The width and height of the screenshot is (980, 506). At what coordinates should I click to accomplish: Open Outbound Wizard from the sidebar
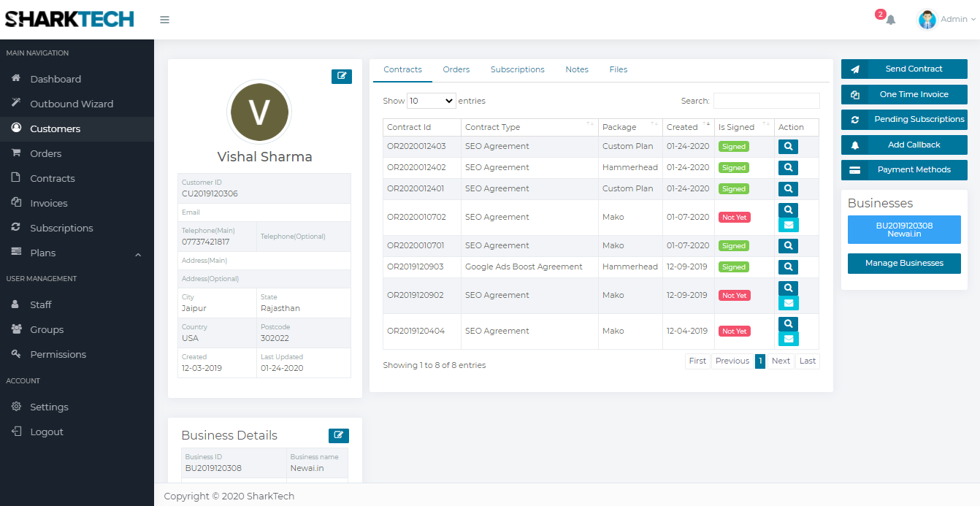click(71, 104)
